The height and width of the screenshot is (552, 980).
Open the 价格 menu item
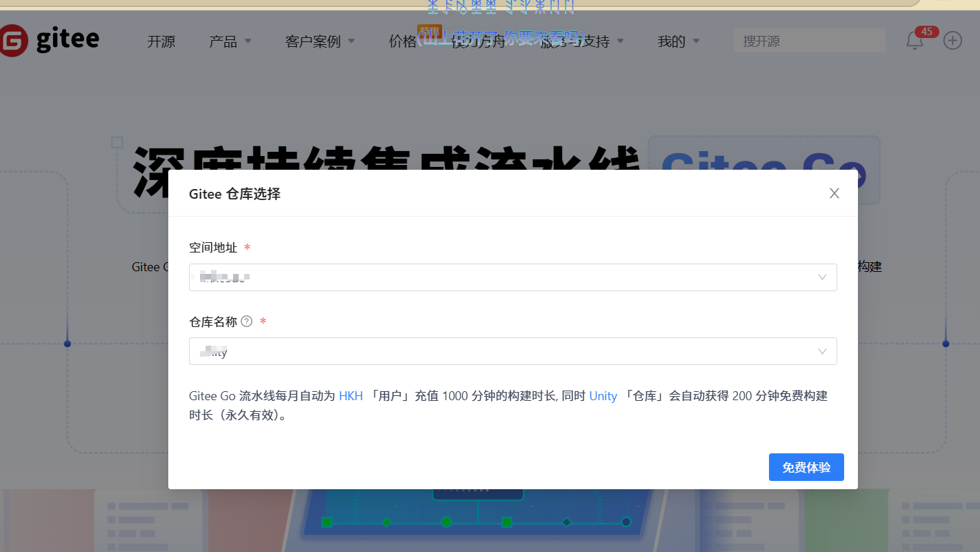pos(403,41)
